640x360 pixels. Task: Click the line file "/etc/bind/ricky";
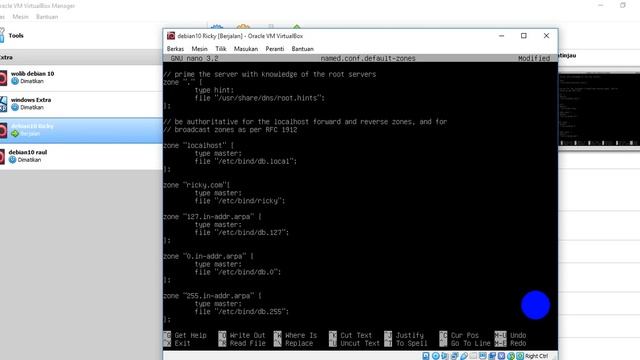tap(240, 201)
